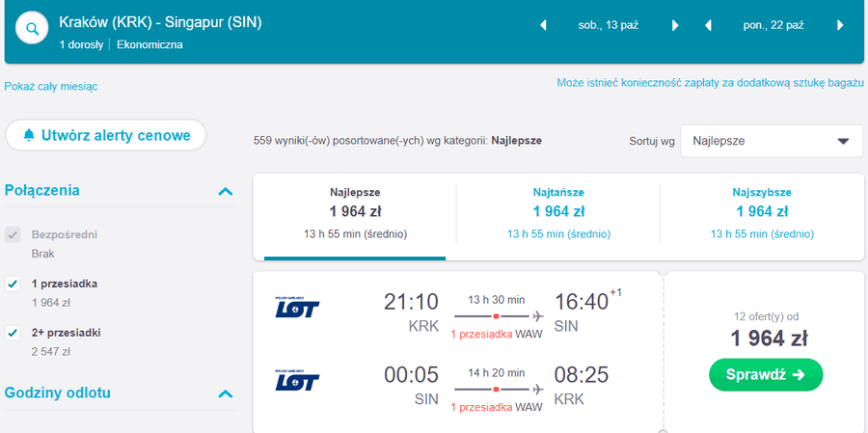Switch to the Najszybsze tab
868x433 pixels.
[x=762, y=211]
